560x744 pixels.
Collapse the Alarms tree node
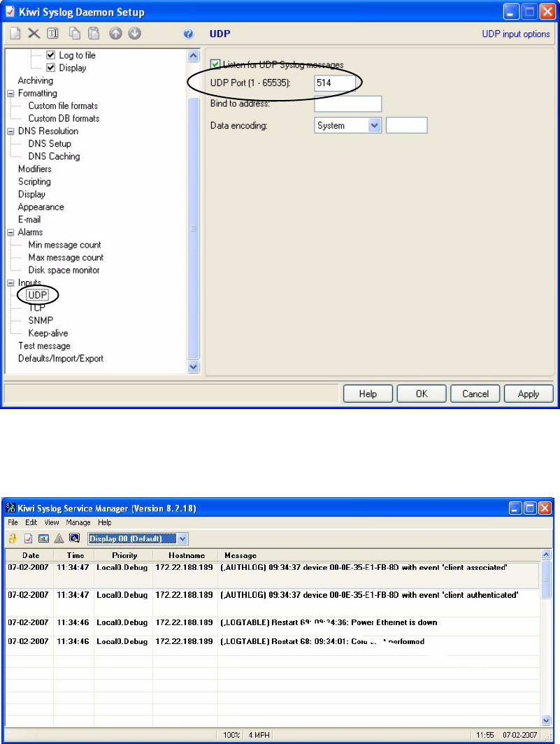[10, 232]
